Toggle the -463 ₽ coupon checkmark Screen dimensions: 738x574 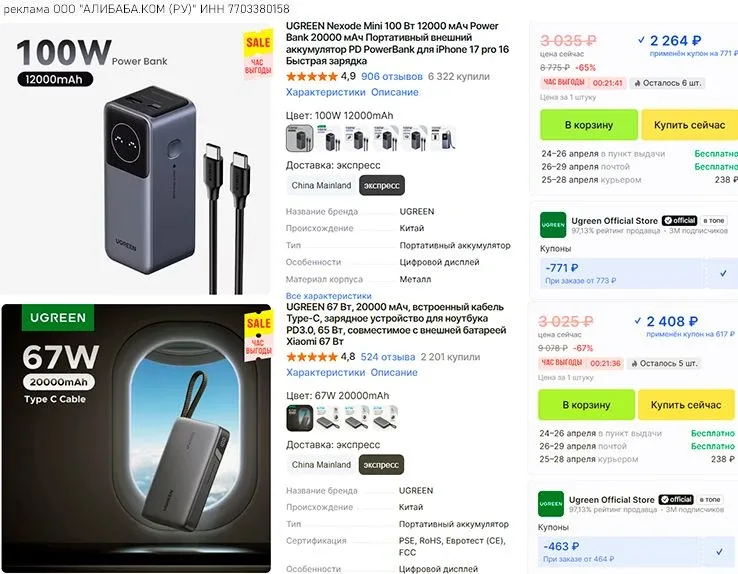click(719, 551)
